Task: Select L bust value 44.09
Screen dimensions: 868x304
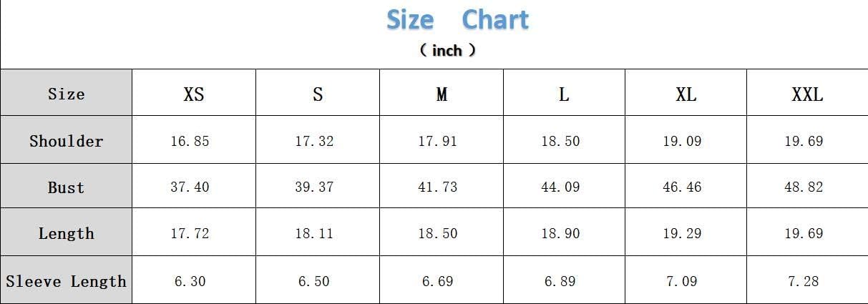Action: (560, 187)
